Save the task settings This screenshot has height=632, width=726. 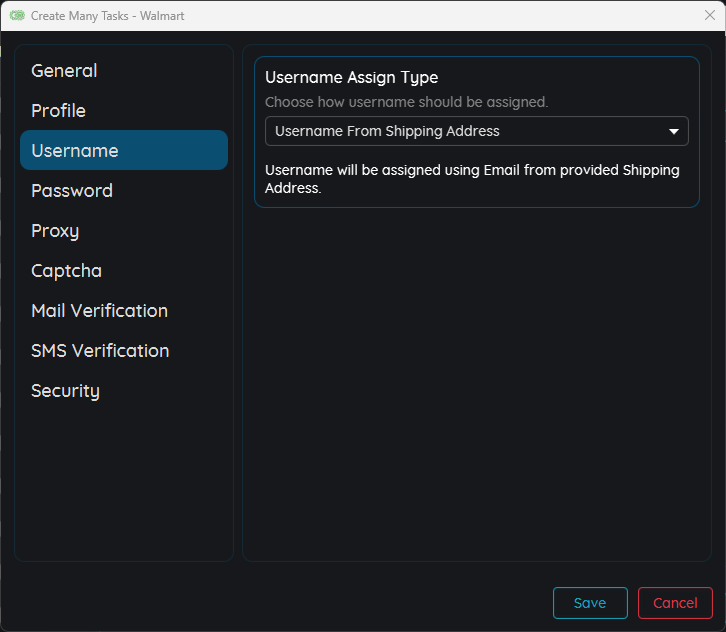590,603
